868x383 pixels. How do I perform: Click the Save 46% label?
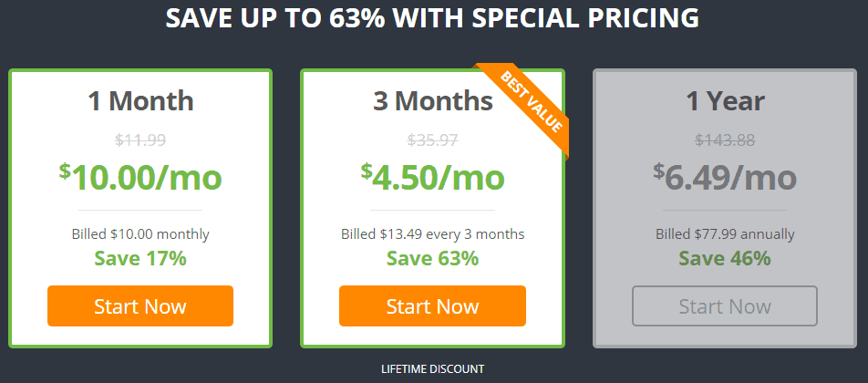[725, 258]
